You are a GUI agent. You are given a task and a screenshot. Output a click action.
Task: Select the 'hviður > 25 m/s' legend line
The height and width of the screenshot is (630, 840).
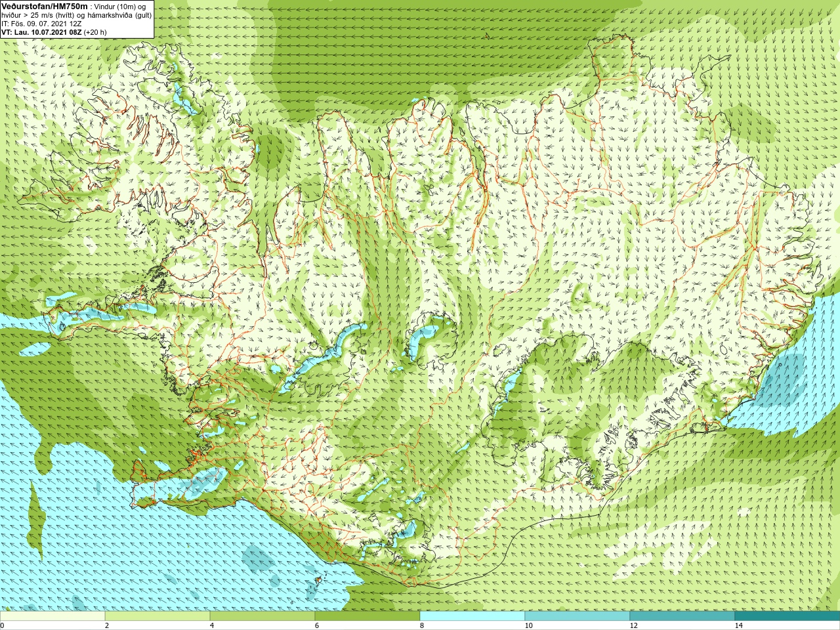(76, 15)
